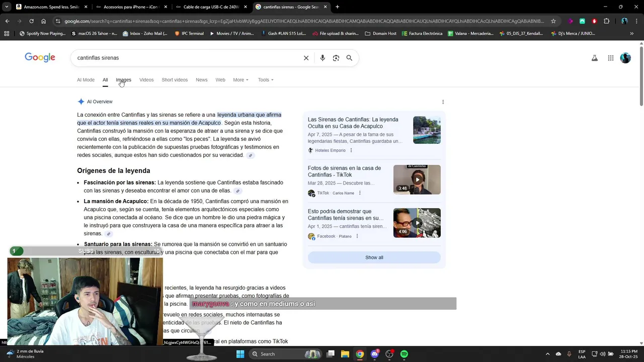Open the Inbox - Zoho Mail bookmark
644x362 pixels.
pos(144,33)
